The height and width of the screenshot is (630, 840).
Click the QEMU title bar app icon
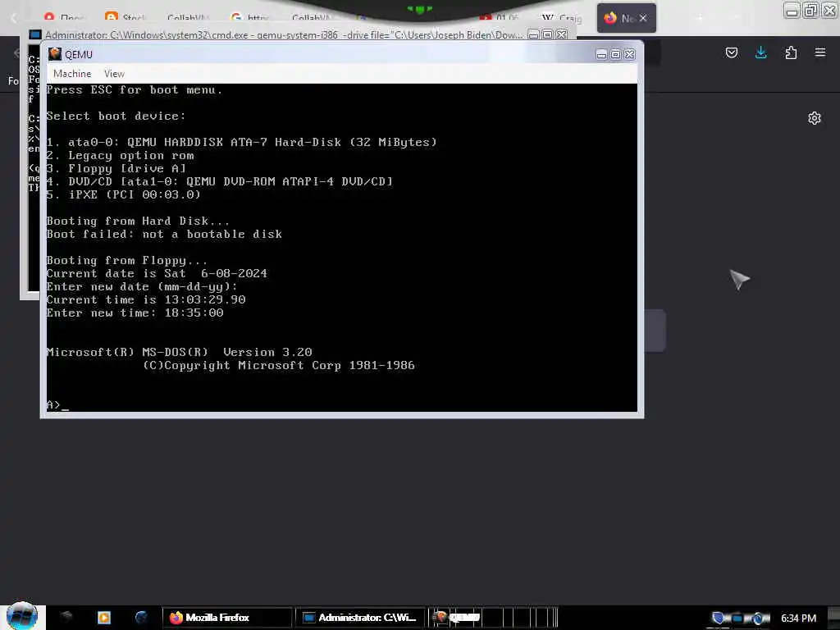(55, 54)
